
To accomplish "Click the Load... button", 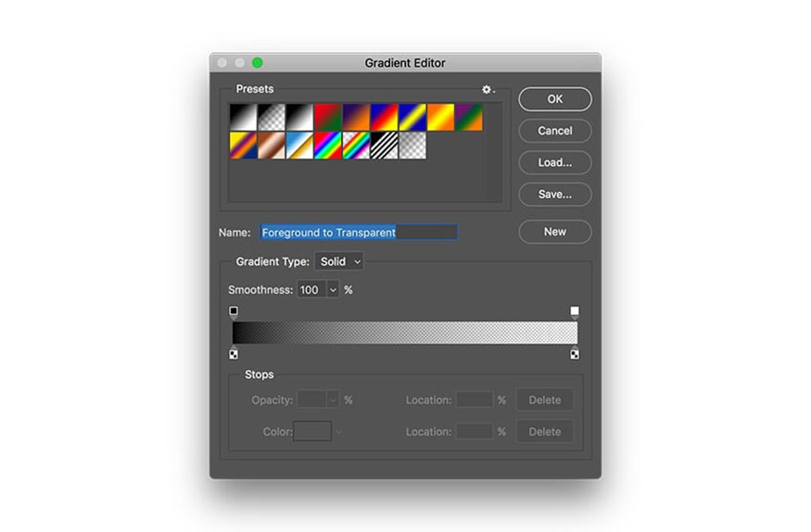I will (x=555, y=162).
